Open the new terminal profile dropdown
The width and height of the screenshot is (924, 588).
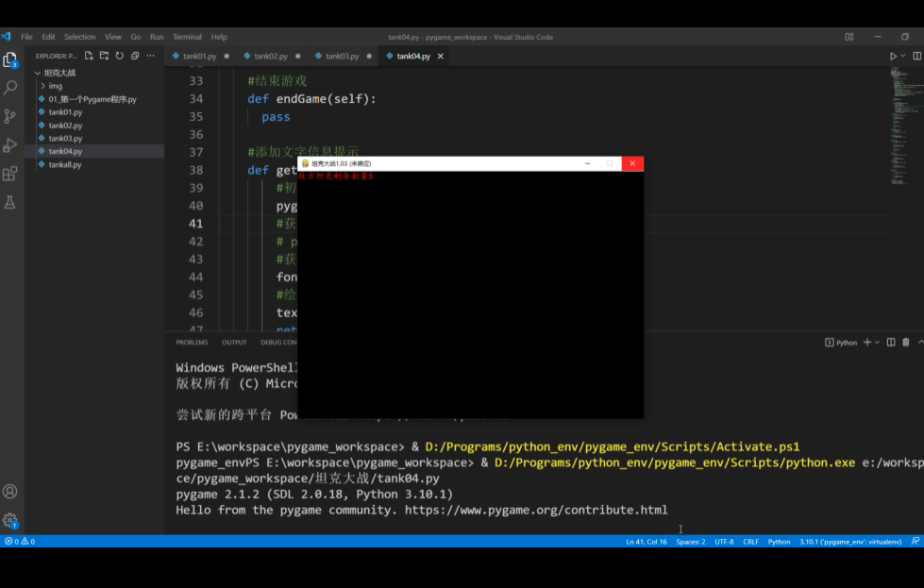point(878,343)
